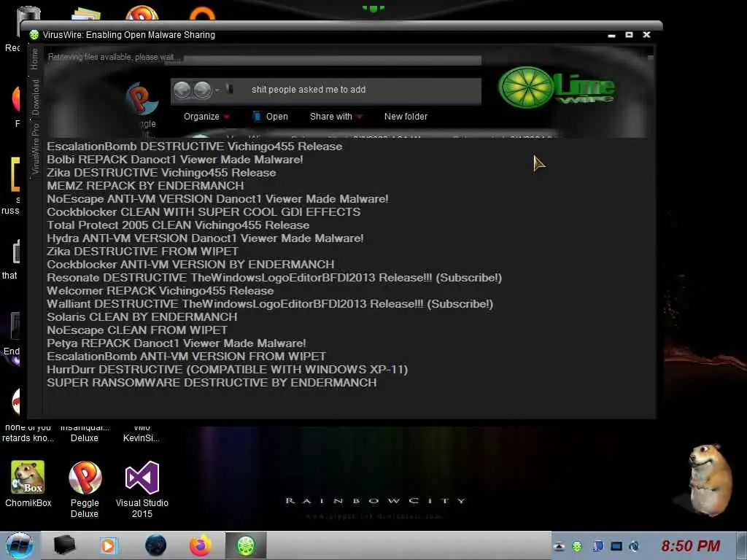The image size is (747, 560).
Task: Open the media player taskbar icon
Action: click(108, 545)
